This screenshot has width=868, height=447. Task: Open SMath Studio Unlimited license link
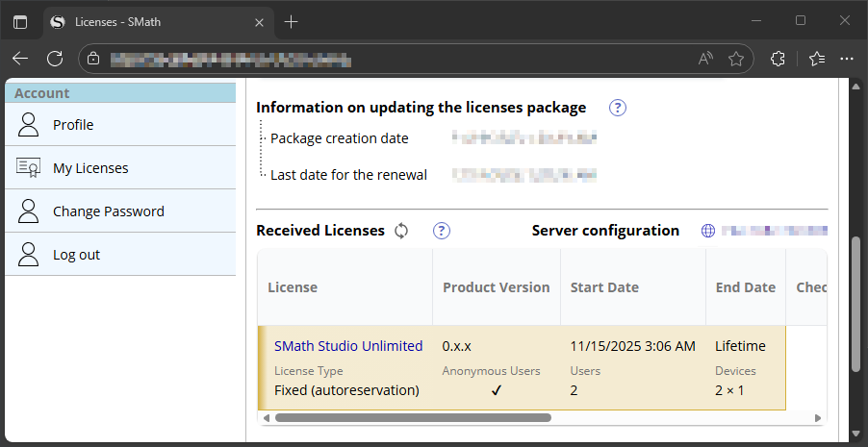(348, 346)
